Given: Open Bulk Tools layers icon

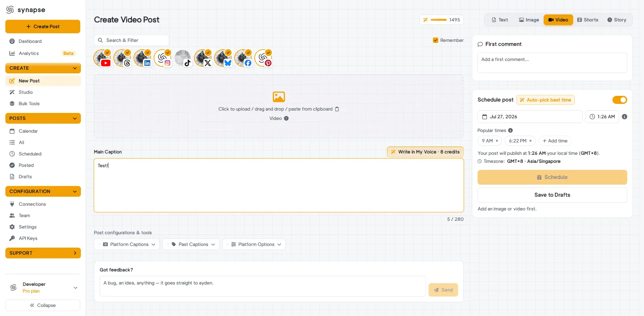Looking at the screenshot, I should (x=12, y=104).
